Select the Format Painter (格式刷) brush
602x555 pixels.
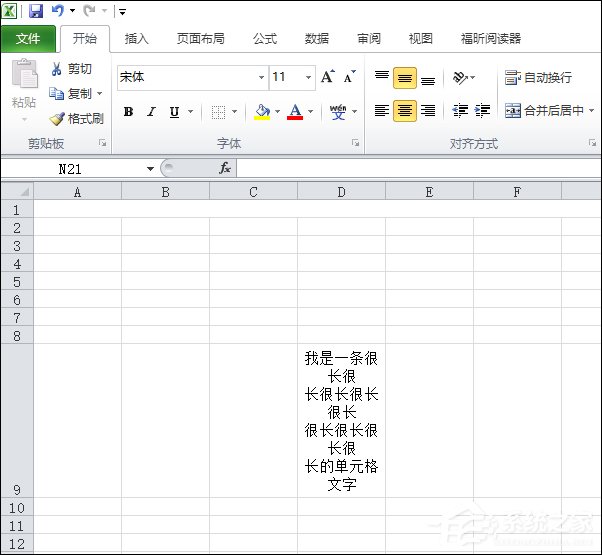point(58,118)
